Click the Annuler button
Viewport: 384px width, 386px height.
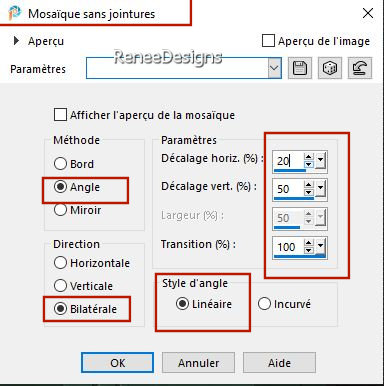pyautogui.click(x=198, y=362)
